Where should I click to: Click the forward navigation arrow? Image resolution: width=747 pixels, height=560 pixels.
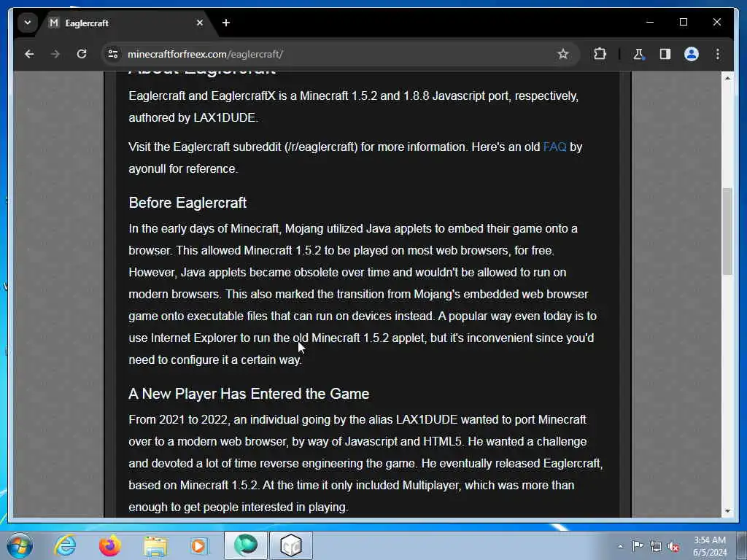click(55, 54)
